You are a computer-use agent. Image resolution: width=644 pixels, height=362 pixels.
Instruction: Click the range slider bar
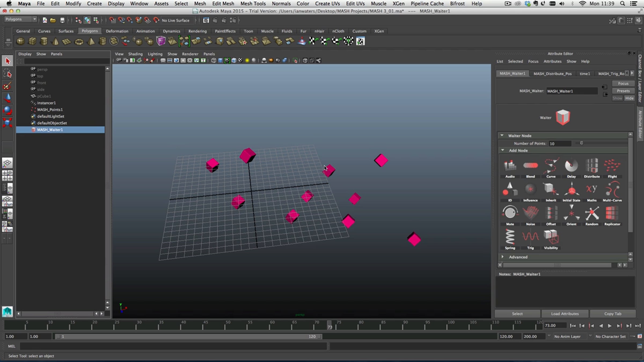coord(188,336)
